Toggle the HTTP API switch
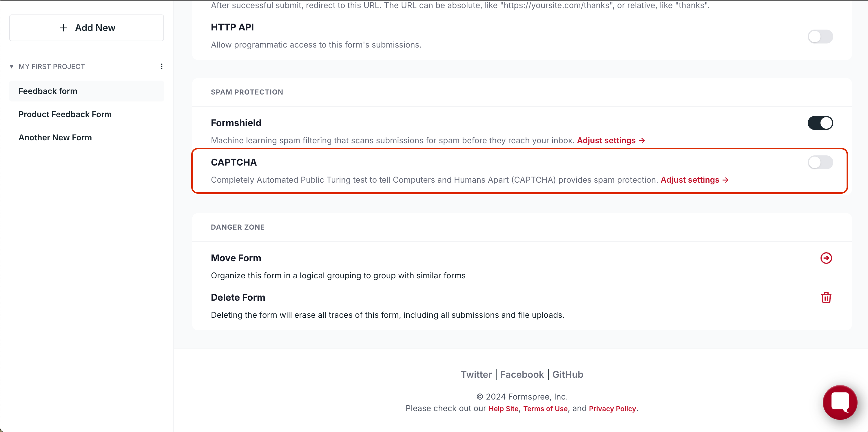Screen dimensions: 868x432 [820, 37]
